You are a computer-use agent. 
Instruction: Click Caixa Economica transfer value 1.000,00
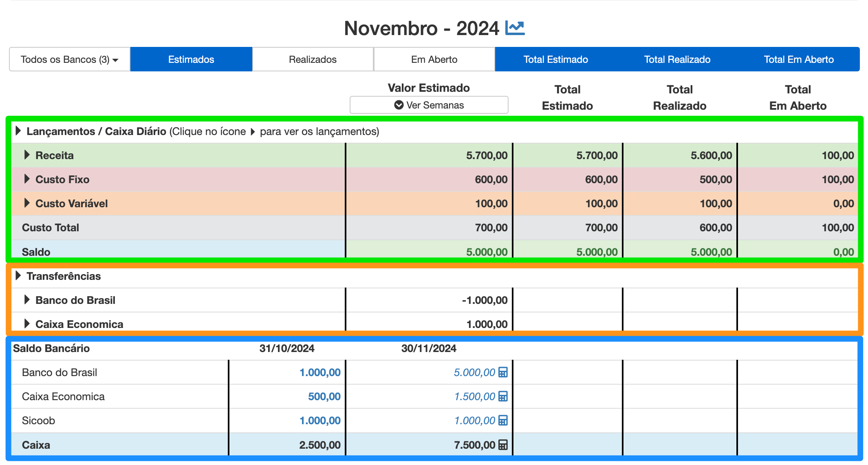(487, 324)
